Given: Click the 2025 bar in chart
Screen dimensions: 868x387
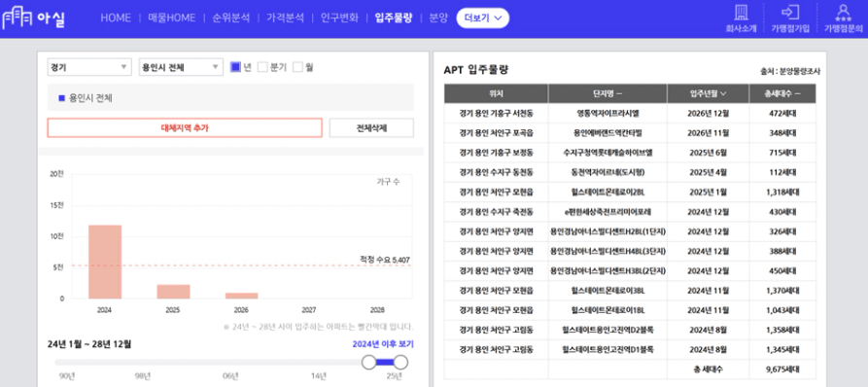Looking at the screenshot, I should click(173, 292).
